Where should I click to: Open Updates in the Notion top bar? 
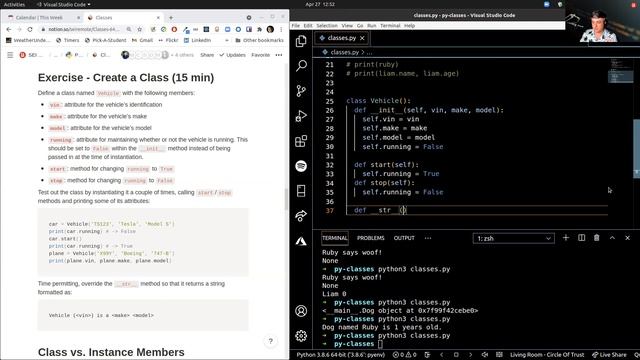point(232,55)
